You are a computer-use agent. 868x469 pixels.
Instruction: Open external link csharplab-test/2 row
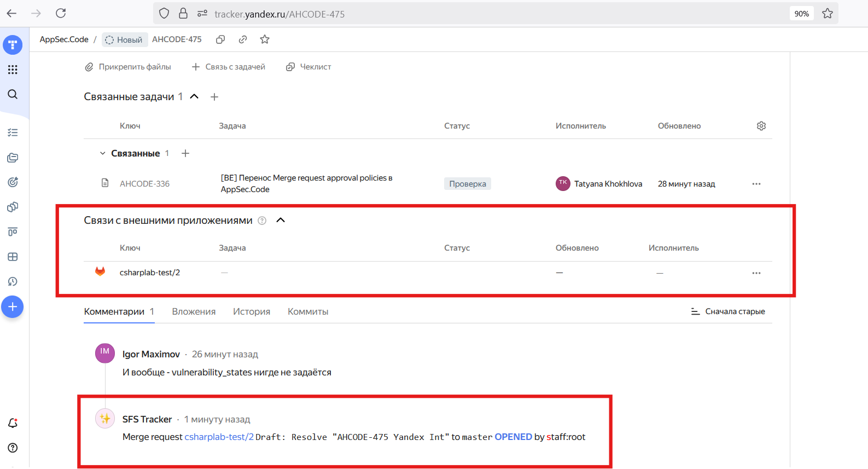click(x=150, y=273)
